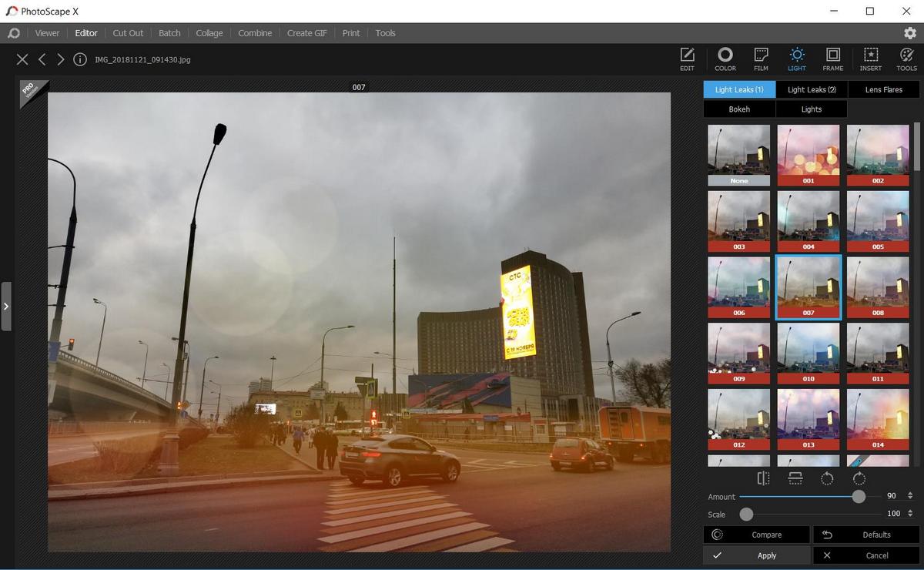Expand the collapsed left side panel

[x=6, y=306]
